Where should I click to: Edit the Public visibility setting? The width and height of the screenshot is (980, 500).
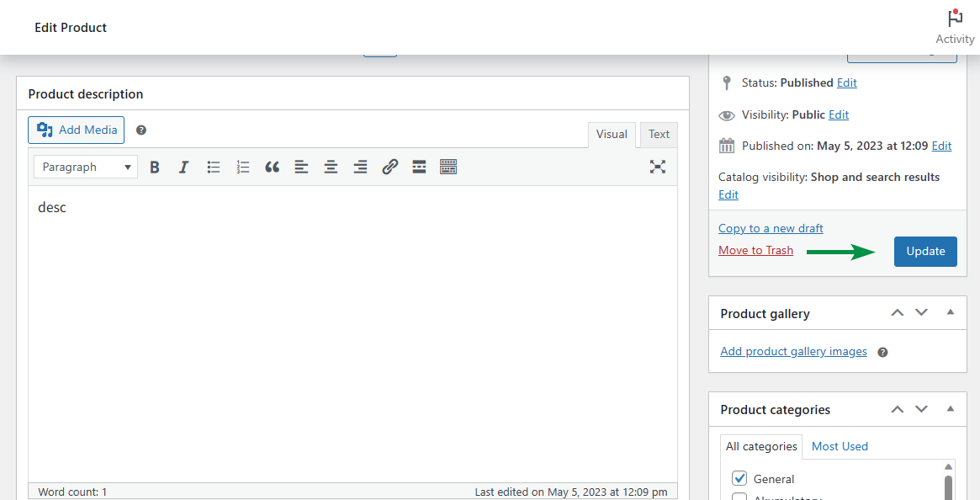tap(839, 114)
